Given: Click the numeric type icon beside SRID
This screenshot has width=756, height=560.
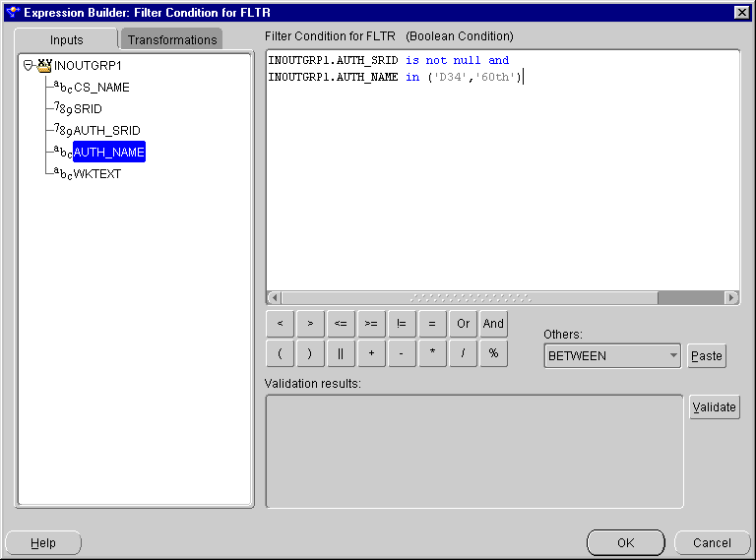Looking at the screenshot, I should [63, 108].
